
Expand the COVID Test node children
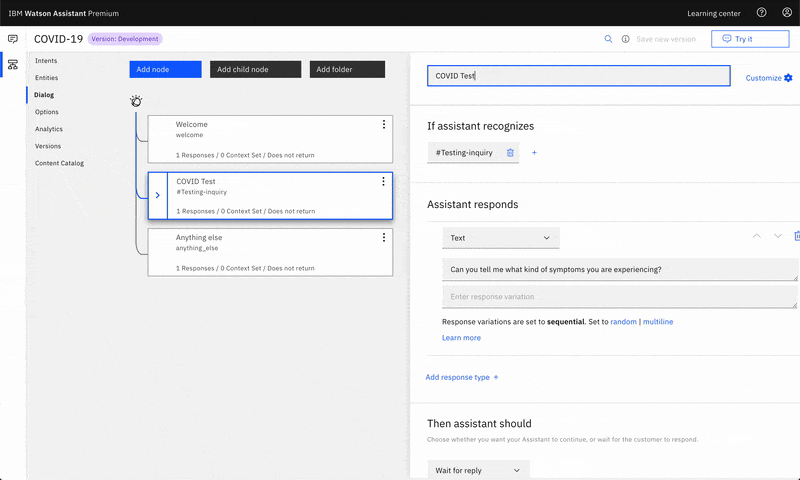tap(158, 195)
